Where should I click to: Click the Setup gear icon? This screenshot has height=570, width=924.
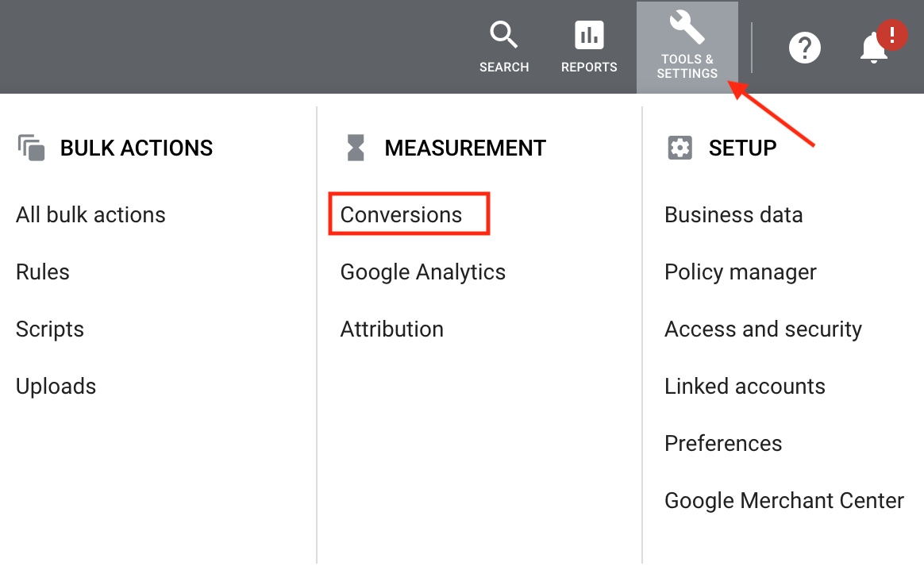680,148
